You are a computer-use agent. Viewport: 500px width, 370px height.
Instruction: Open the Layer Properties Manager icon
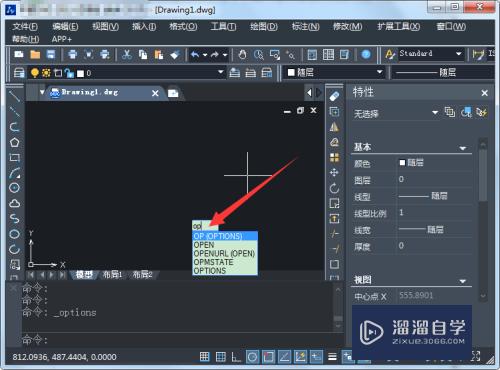[x=19, y=73]
